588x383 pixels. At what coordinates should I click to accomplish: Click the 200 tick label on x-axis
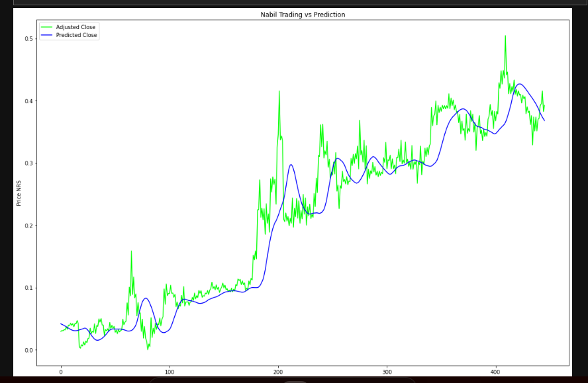278,372
